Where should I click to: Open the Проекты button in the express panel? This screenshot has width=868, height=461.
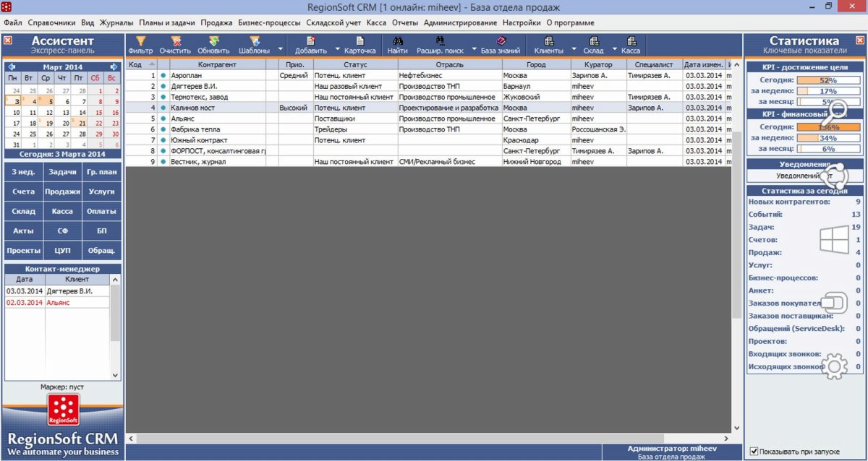click(23, 251)
